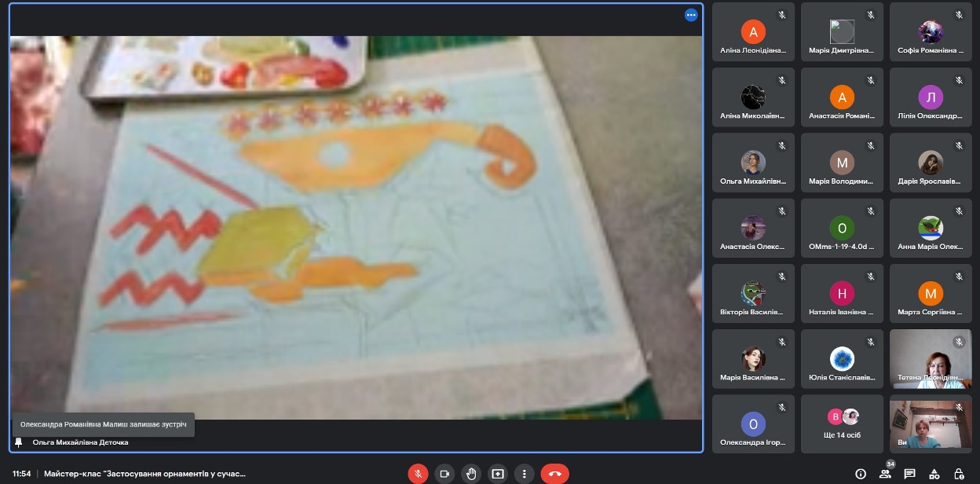Click the notification that Олександра Романівна Малиш leaves

click(103, 424)
